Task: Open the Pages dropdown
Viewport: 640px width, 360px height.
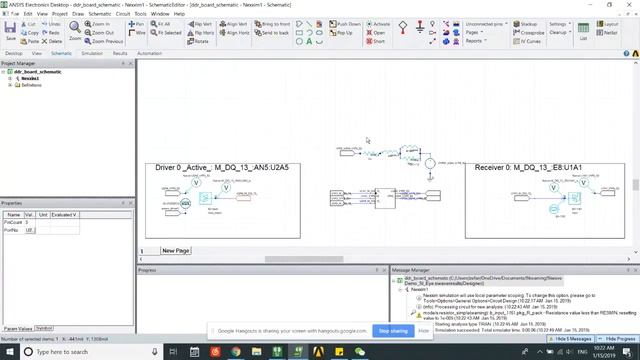Action: tap(474, 33)
